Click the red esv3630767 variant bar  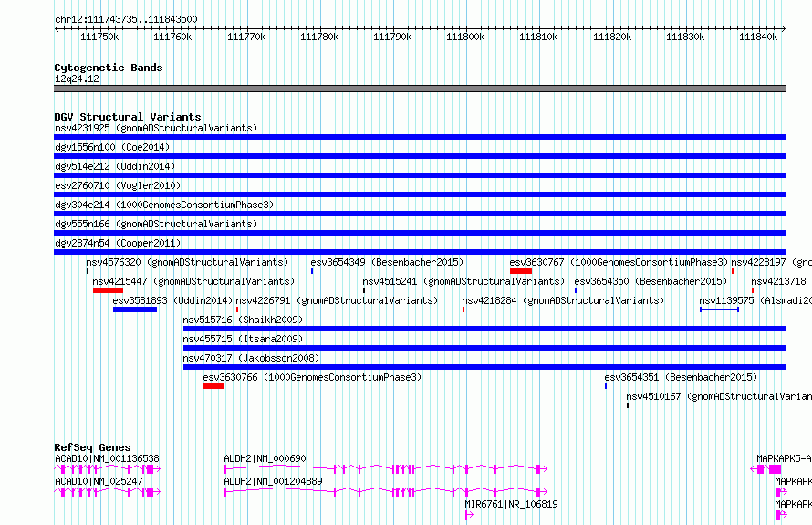(x=520, y=271)
